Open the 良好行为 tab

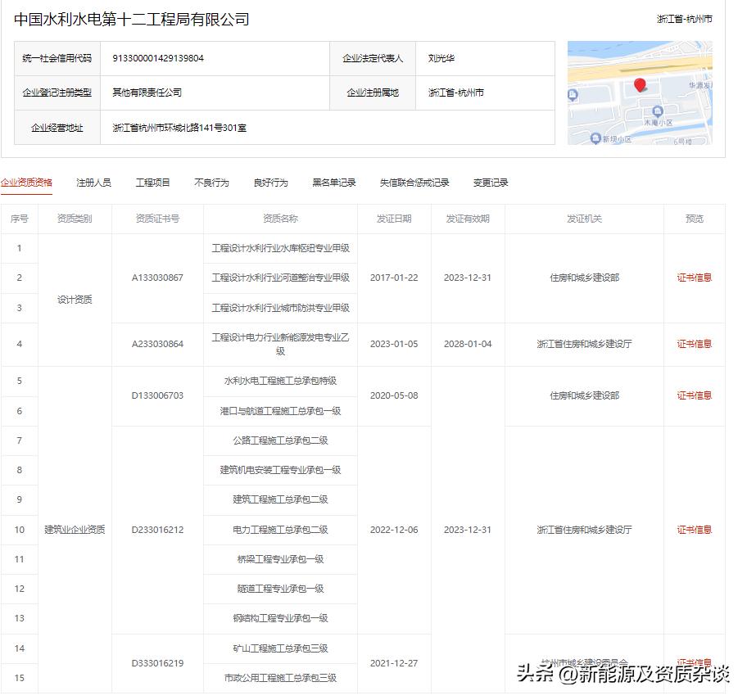[270, 183]
